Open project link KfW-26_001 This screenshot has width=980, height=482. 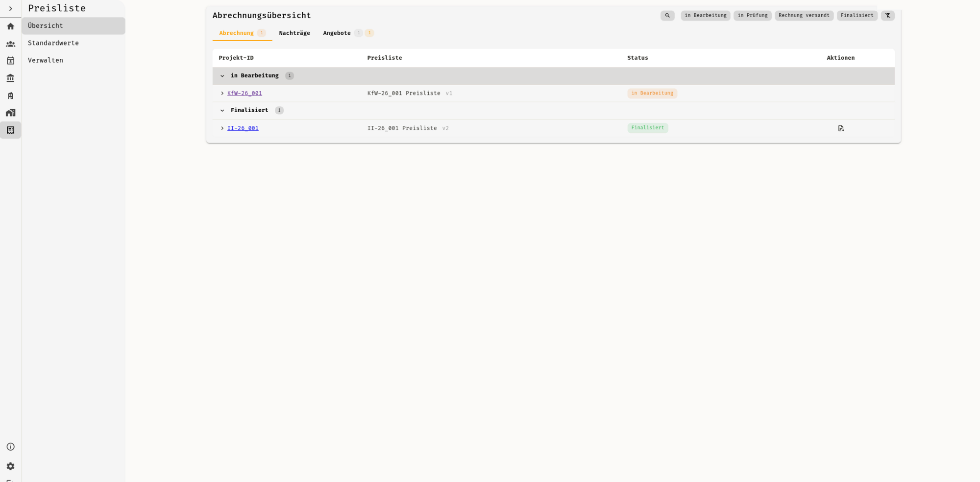tap(245, 94)
